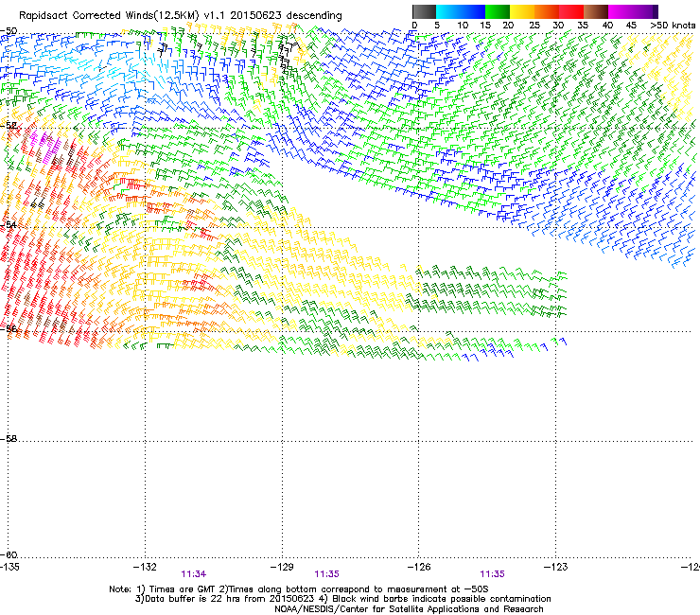Click the green 15–20 knots legend swatch
Screen dimensions: 700x615
coord(498,11)
